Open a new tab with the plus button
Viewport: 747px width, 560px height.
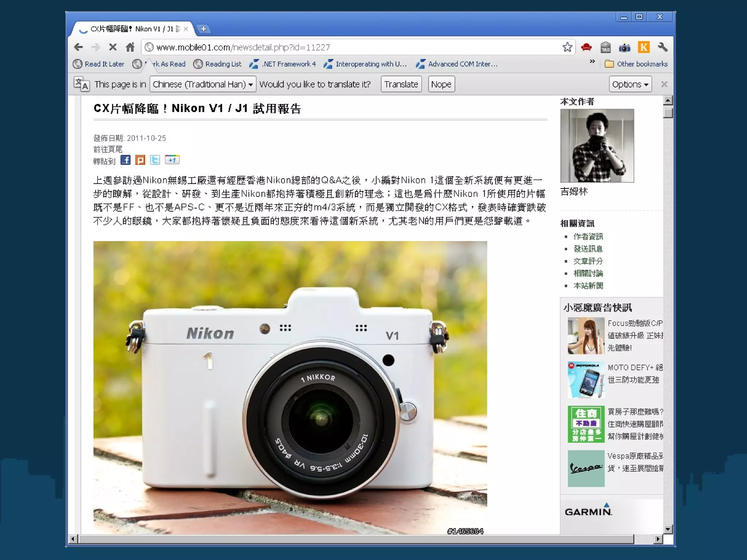click(x=204, y=29)
